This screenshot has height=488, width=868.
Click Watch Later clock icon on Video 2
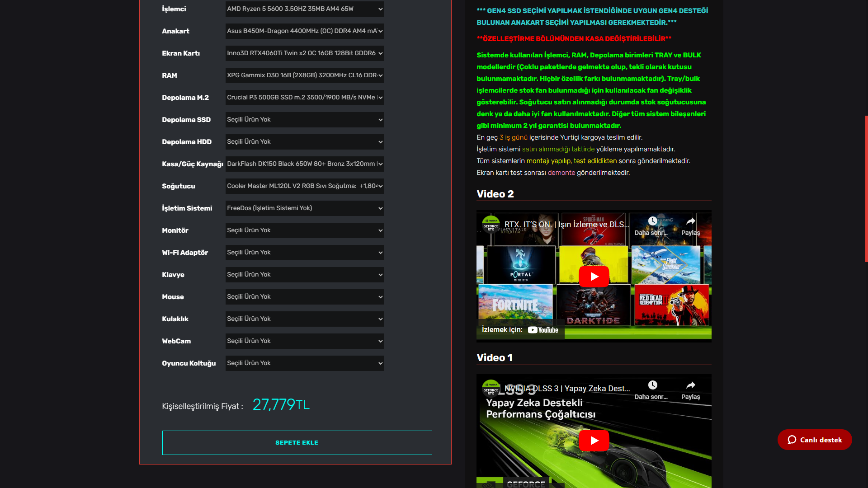tap(652, 221)
